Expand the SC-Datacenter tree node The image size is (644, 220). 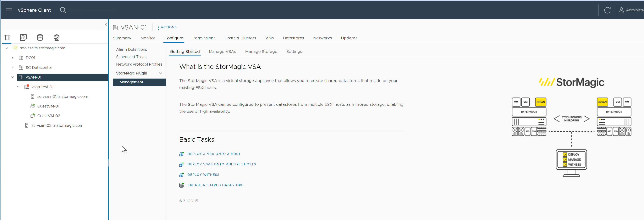click(13, 68)
